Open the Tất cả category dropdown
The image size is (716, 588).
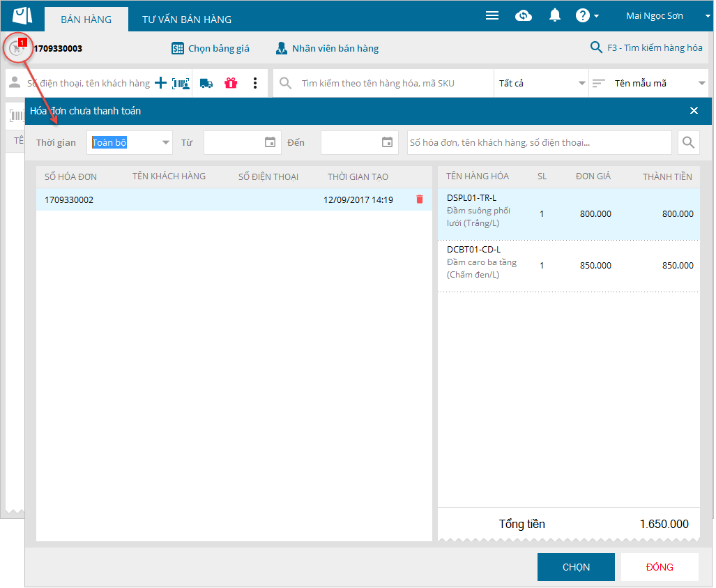click(x=542, y=83)
